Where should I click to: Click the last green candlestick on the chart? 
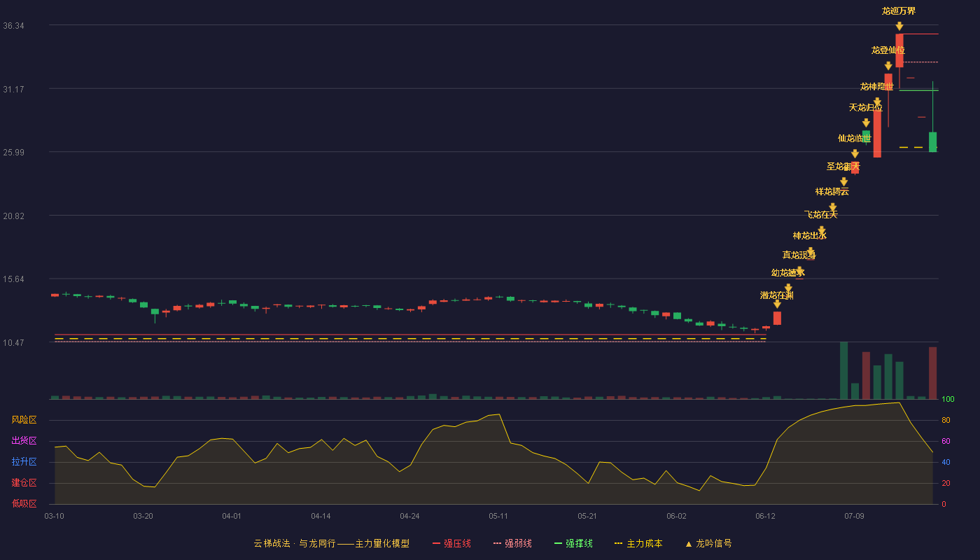[x=932, y=141]
